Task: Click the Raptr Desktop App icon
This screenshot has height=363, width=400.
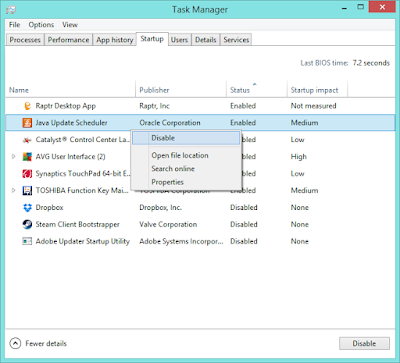Action: 27,106
